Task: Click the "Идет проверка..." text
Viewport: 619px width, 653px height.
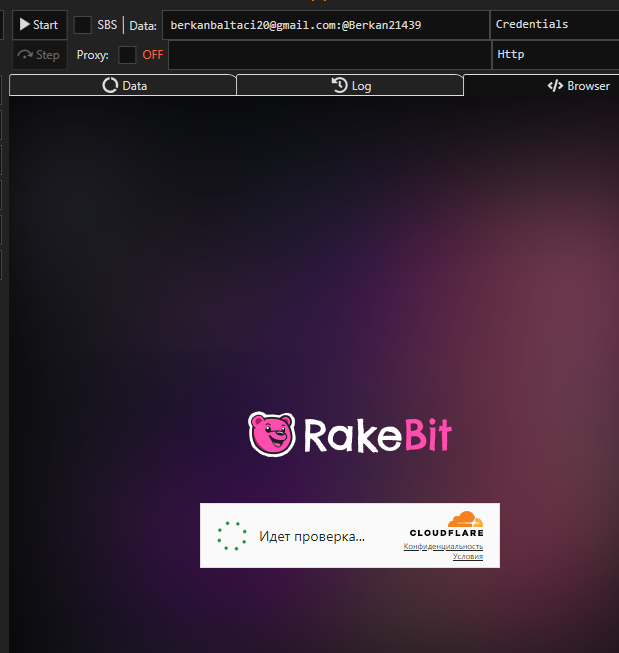Action: point(312,536)
